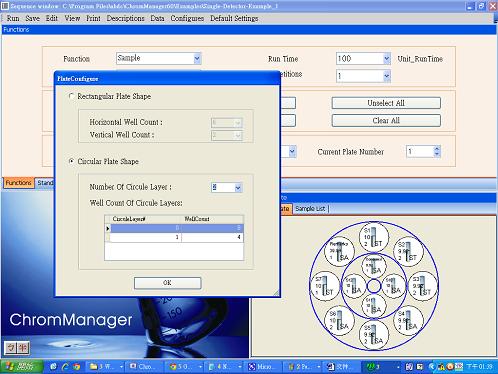Click the S1 vial well on the plate
The width and height of the screenshot is (498, 374).
click(x=374, y=237)
